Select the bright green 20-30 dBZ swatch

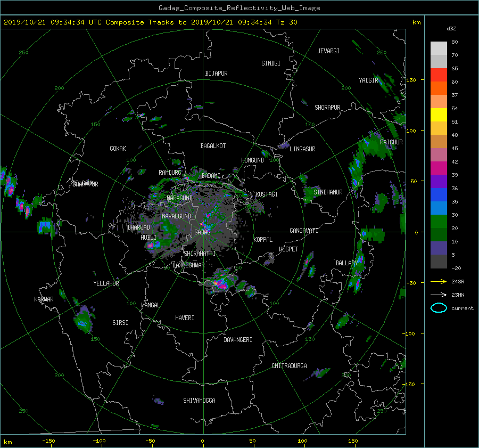pyautogui.click(x=439, y=222)
